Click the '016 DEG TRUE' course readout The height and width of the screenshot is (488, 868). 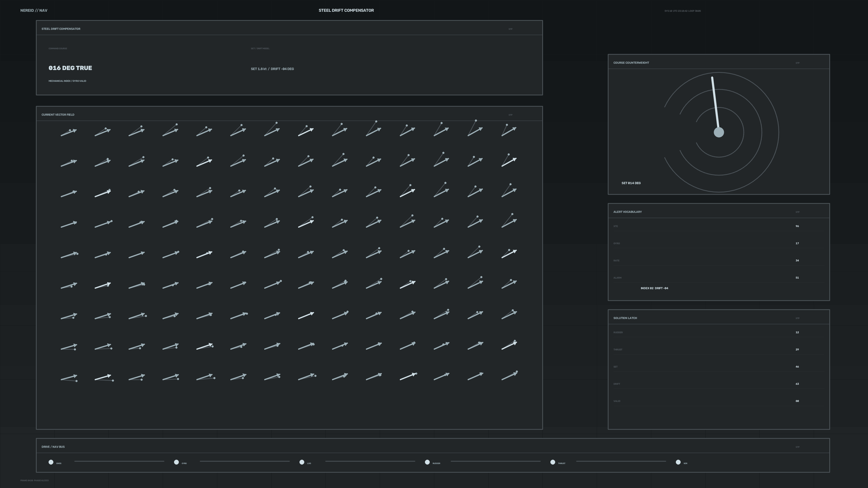pos(70,68)
